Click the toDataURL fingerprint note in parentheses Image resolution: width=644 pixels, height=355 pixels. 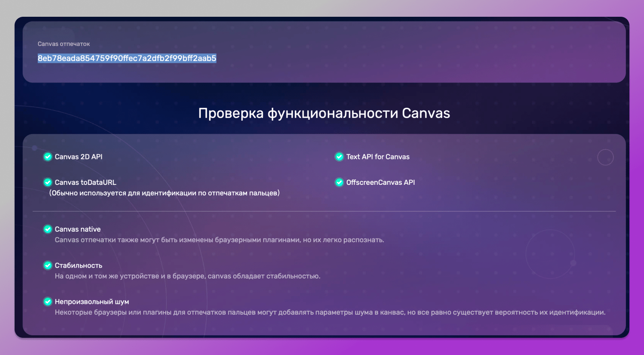pos(164,193)
